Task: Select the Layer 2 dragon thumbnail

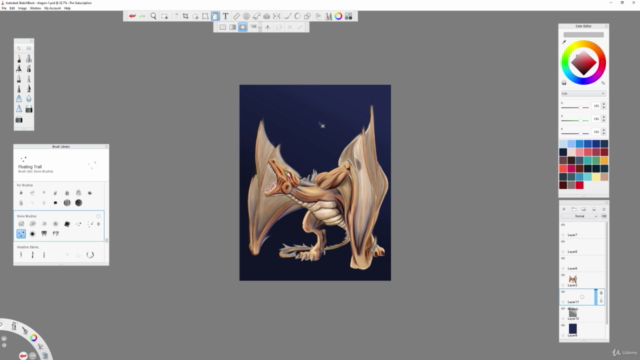Action: [573, 279]
